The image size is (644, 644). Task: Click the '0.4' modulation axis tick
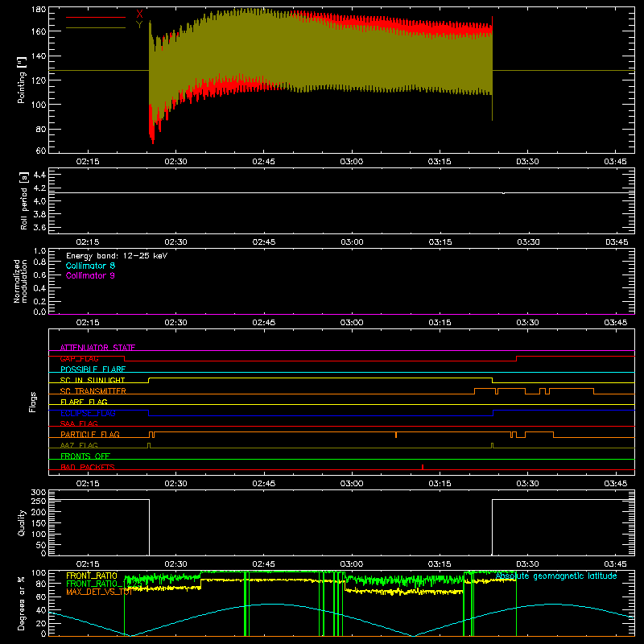click(39, 288)
